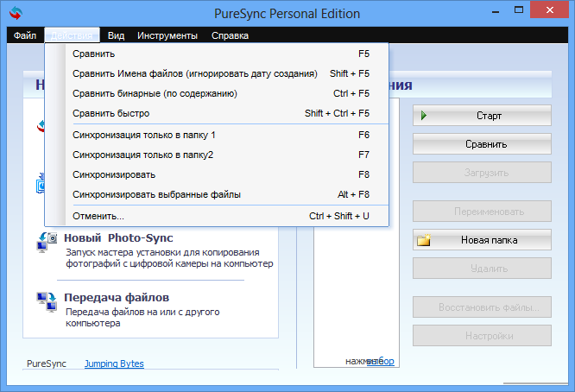Choose Сравнить (F5) from the menu
Viewport: 575px width, 392px height.
pos(94,54)
